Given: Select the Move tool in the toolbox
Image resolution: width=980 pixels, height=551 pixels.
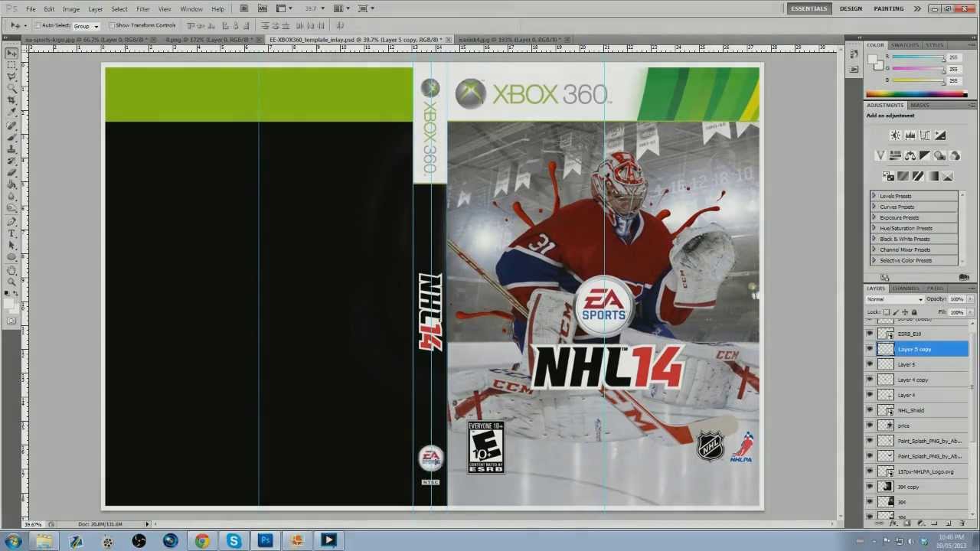Looking at the screenshot, I should point(11,54).
